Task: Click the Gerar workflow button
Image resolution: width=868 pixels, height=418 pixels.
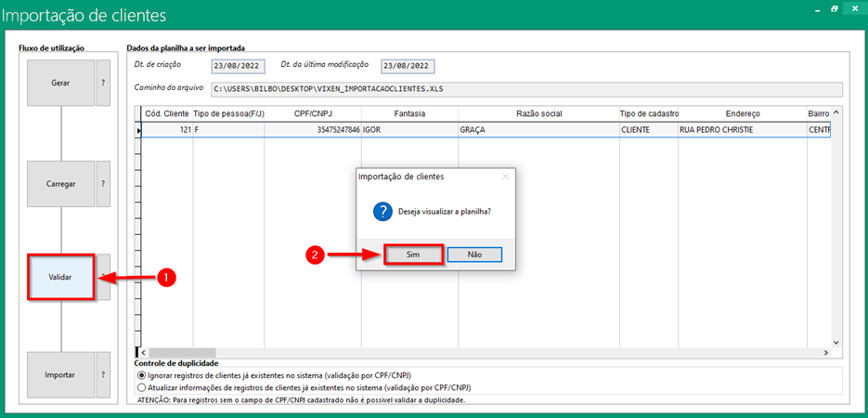Action: tap(60, 84)
